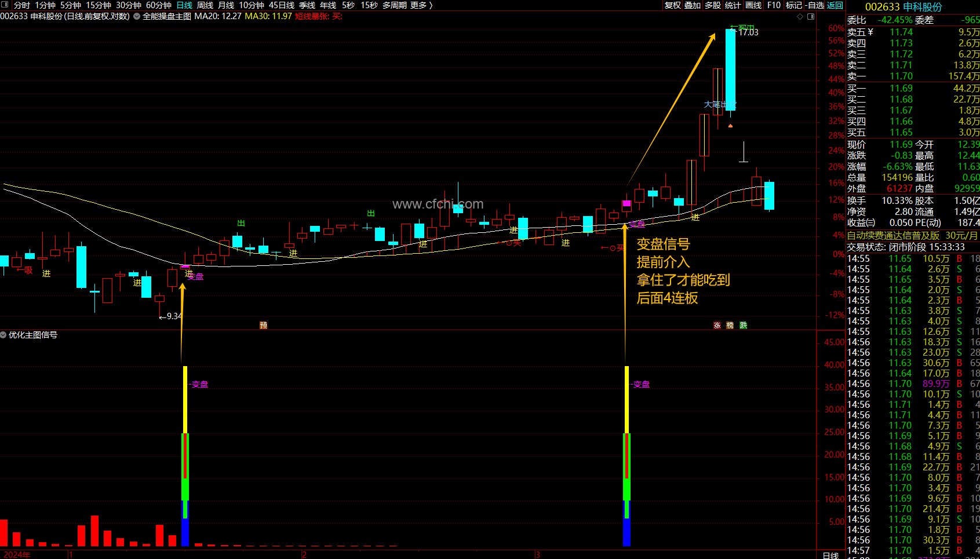Viewport: 980px width, 559px height.
Task: Expand the 优化主图信号 sub-indicator dropdown
Action: click(x=3, y=335)
